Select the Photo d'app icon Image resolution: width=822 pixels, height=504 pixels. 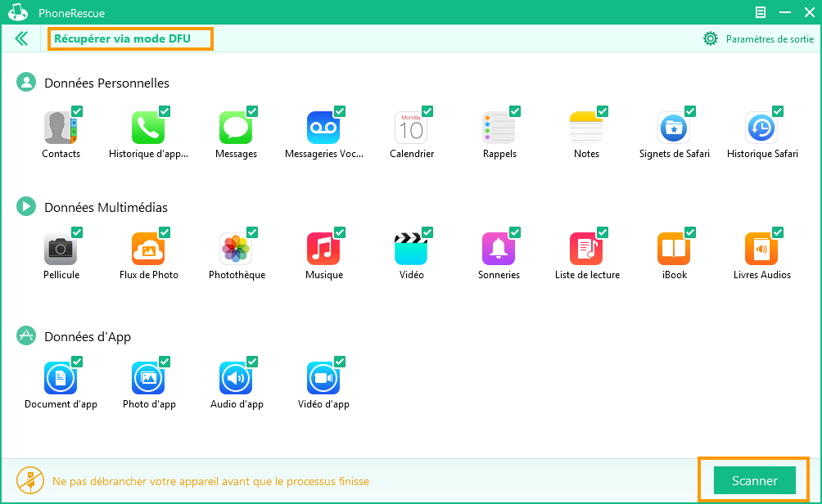coord(148,378)
